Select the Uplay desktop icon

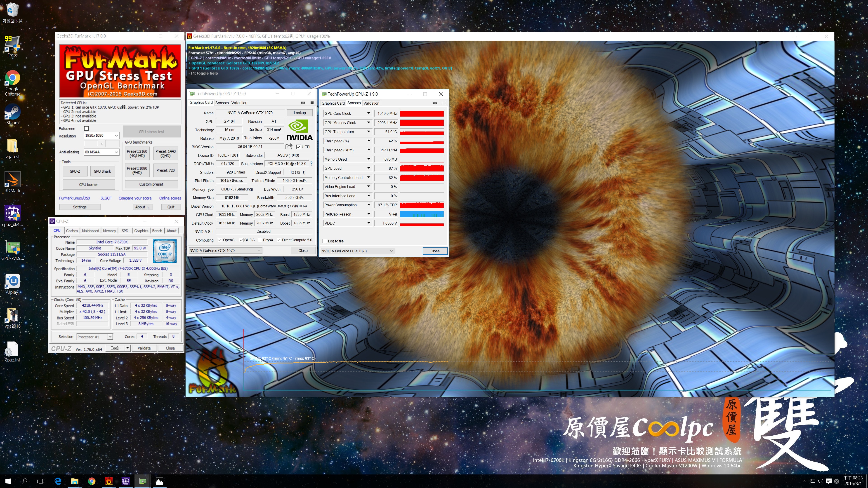click(x=12, y=284)
